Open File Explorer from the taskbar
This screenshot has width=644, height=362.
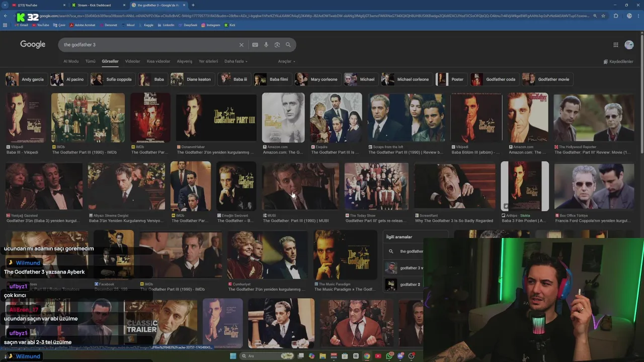click(323, 356)
